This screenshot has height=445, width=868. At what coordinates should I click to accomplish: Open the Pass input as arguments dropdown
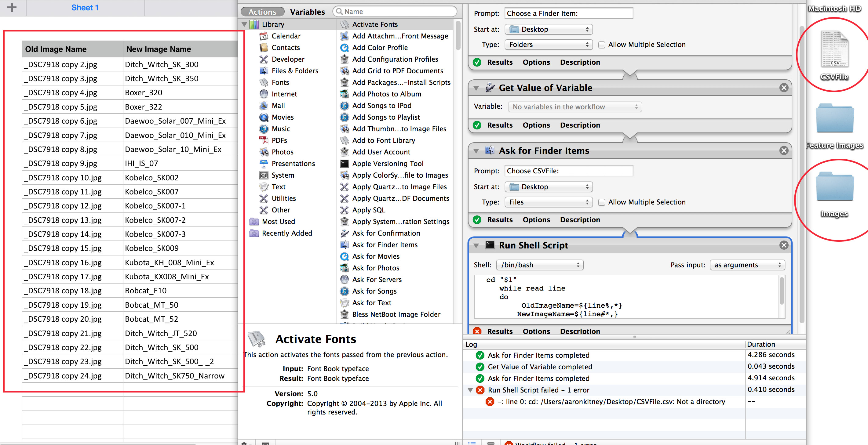click(747, 265)
